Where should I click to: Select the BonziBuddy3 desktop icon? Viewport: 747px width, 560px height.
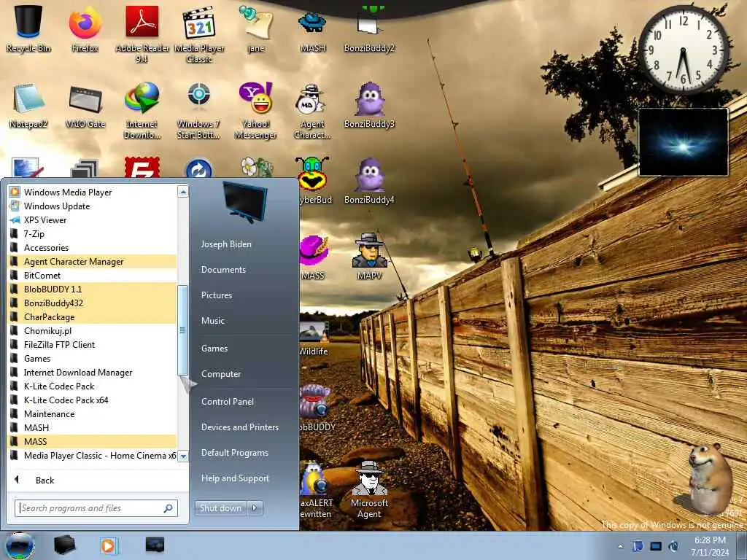pos(369,106)
